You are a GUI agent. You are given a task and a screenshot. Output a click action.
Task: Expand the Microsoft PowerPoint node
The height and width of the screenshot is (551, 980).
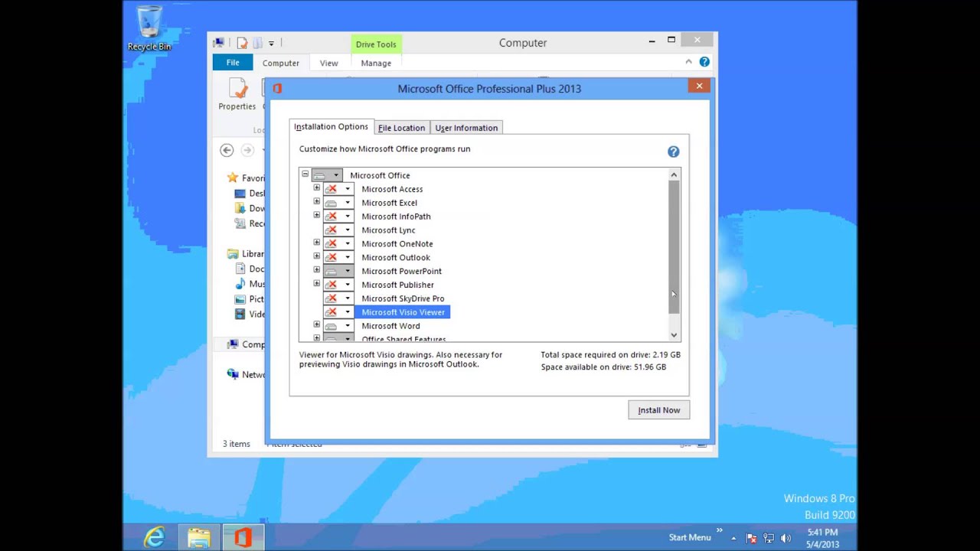click(316, 270)
